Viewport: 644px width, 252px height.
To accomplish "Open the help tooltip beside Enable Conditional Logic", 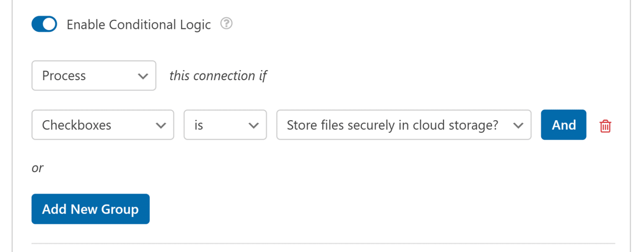I will click(226, 24).
